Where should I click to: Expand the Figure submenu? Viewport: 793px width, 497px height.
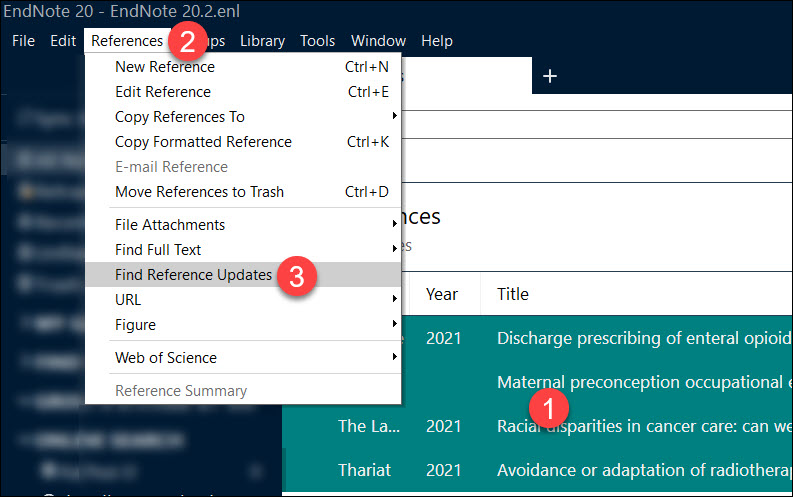[x=135, y=325]
